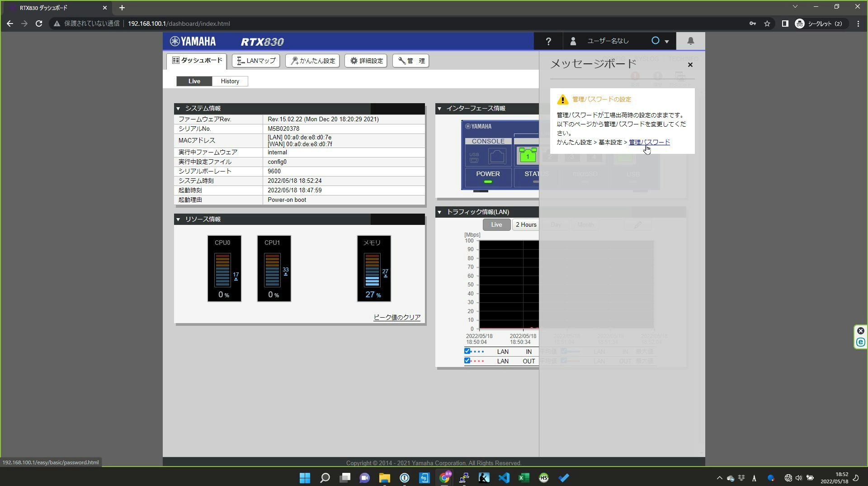
Task: Open the volume control in system tray
Action: point(799,478)
